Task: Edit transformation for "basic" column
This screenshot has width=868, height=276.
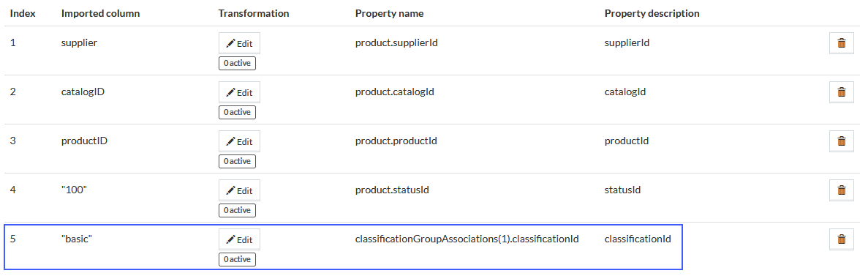Action: (239, 239)
